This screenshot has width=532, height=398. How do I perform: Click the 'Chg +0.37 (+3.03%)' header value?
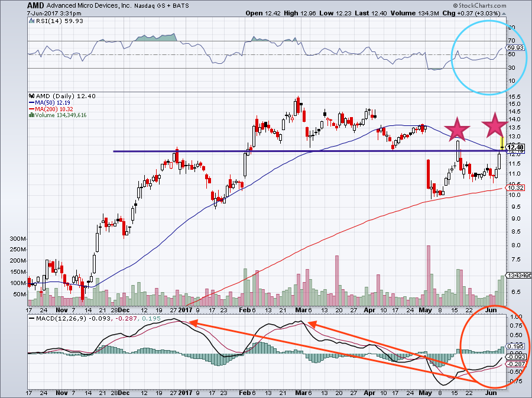472,13
